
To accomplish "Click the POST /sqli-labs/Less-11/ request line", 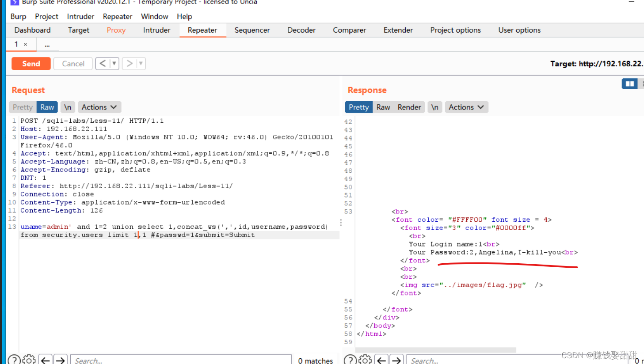I will [92, 121].
